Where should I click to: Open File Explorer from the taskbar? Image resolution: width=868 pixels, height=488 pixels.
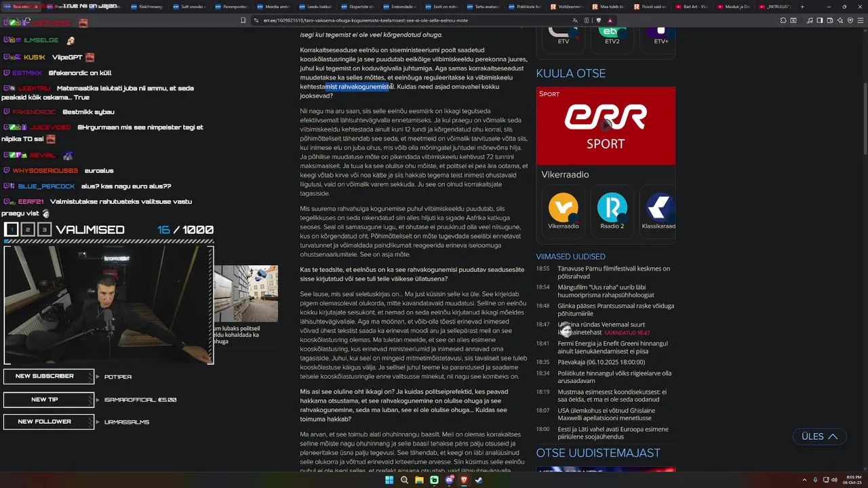pyautogui.click(x=419, y=480)
